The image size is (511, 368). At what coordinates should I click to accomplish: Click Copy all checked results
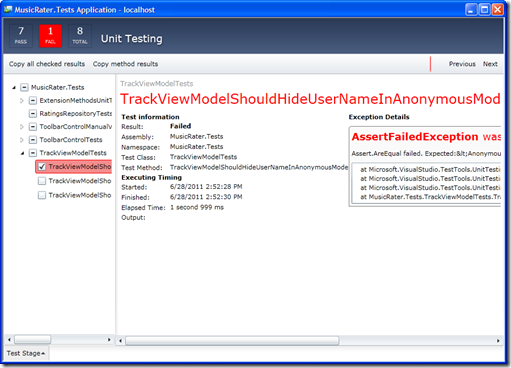[47, 64]
